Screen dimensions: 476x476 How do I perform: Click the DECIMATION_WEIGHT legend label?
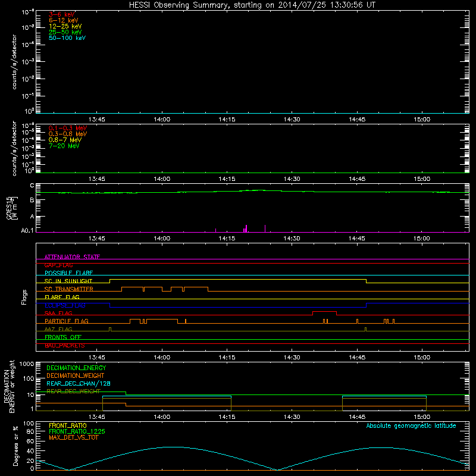pos(76,375)
